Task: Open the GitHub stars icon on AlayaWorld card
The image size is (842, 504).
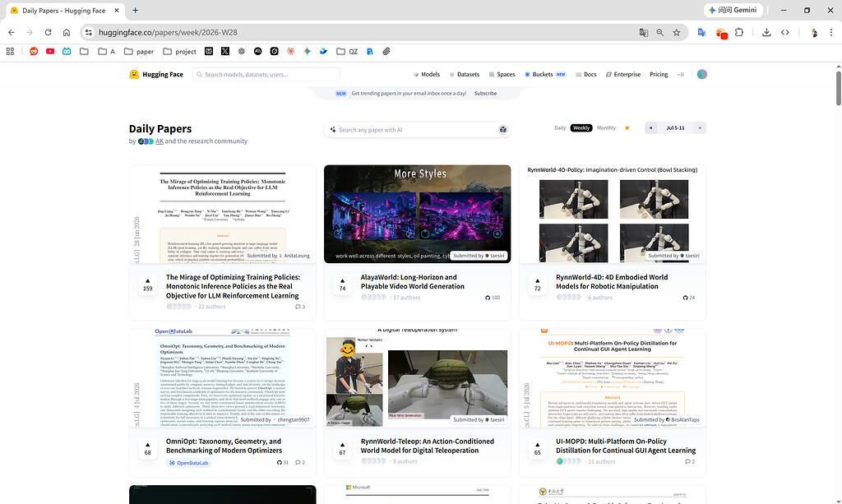Action: click(x=493, y=298)
